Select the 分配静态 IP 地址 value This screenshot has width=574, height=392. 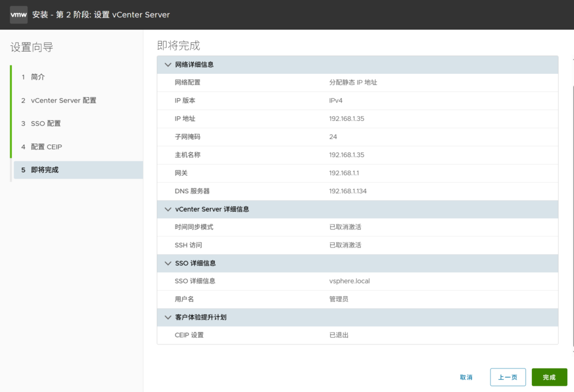coord(353,82)
